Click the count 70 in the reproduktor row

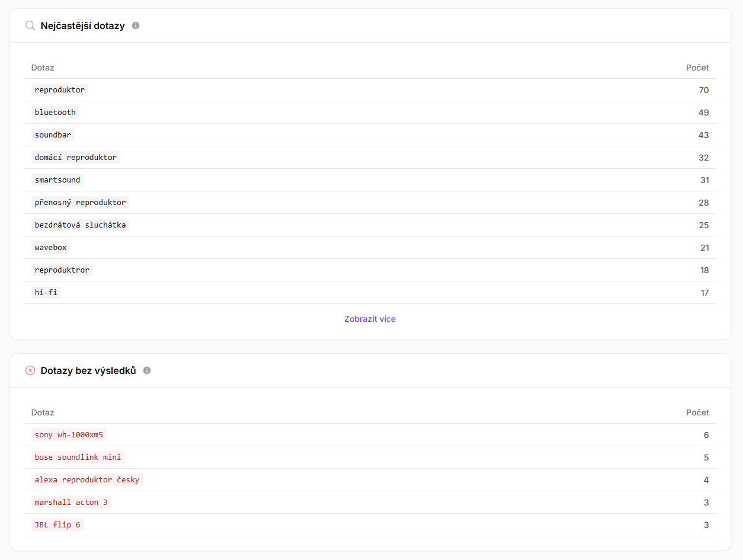pyautogui.click(x=704, y=90)
